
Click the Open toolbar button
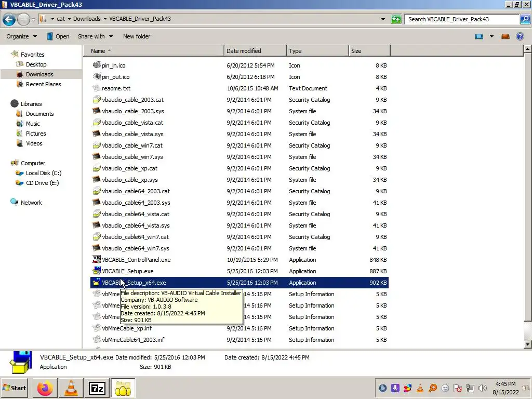click(58, 36)
